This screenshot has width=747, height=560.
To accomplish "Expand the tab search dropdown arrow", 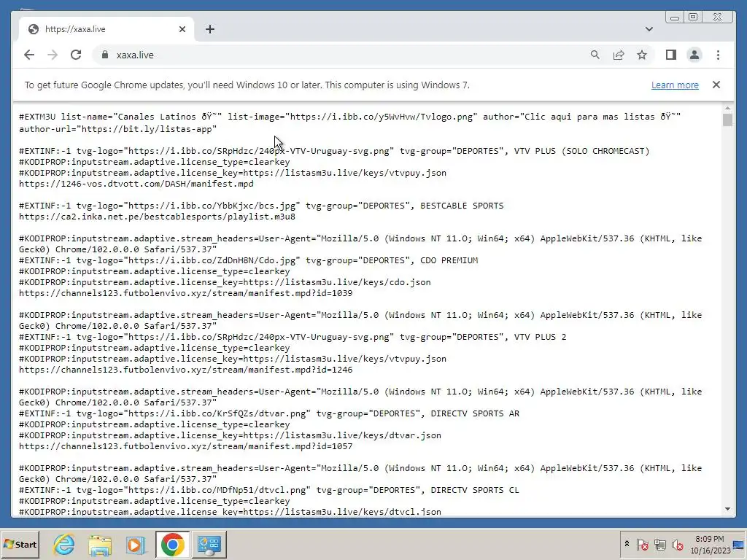I will point(649,29).
